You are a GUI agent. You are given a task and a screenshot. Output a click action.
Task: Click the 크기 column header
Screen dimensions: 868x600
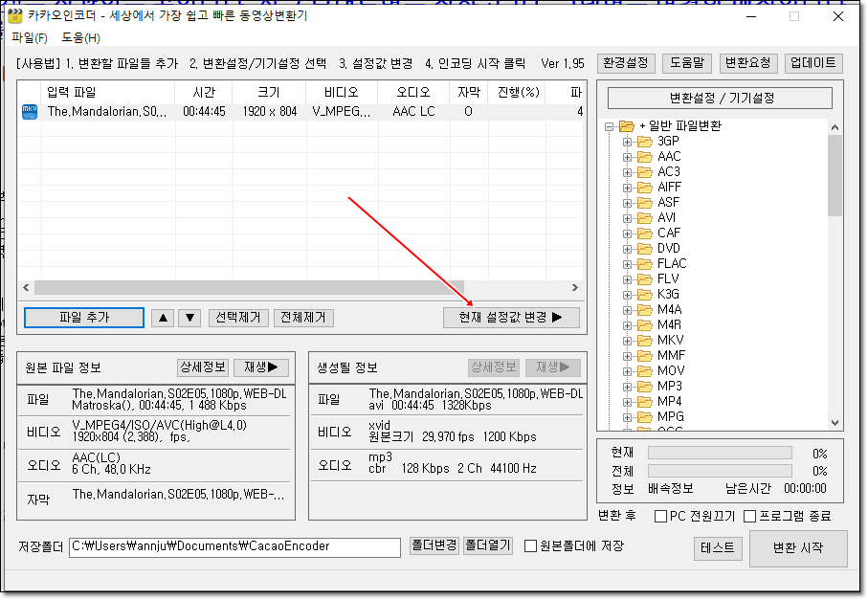(270, 93)
